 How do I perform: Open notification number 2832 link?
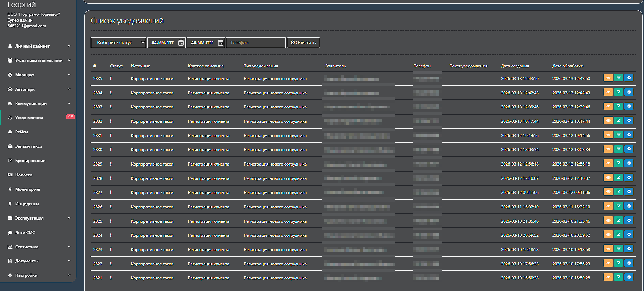click(x=98, y=121)
